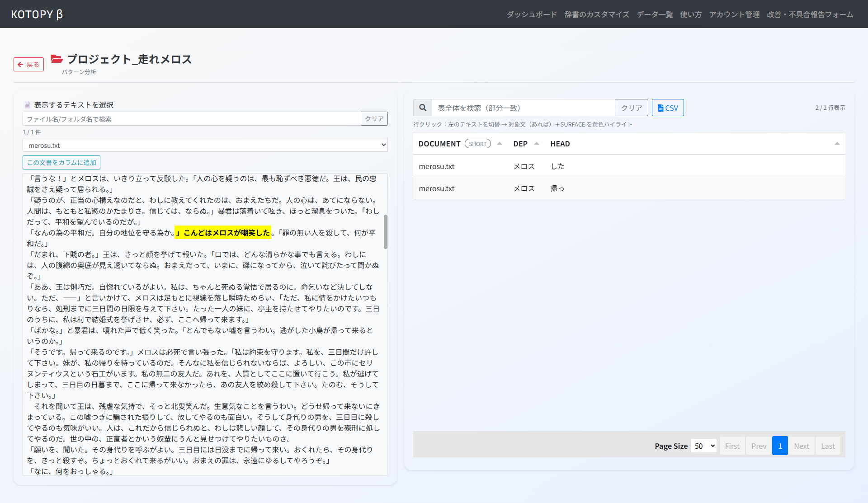Click この文書をカラムに追加 button
The height and width of the screenshot is (503, 868).
(x=61, y=163)
